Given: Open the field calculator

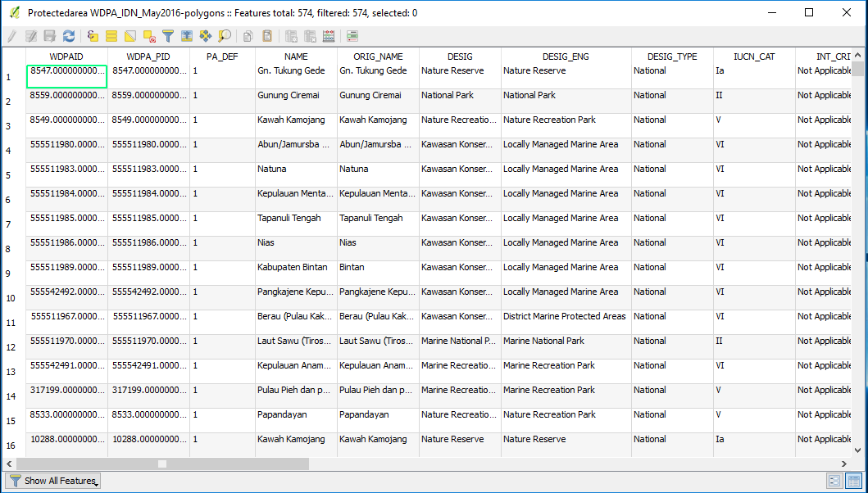Looking at the screenshot, I should coord(329,37).
